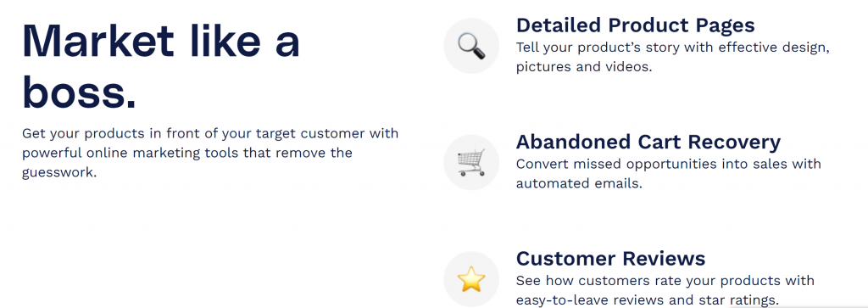Click the 'powerful online marketing tools' line

click(187, 153)
